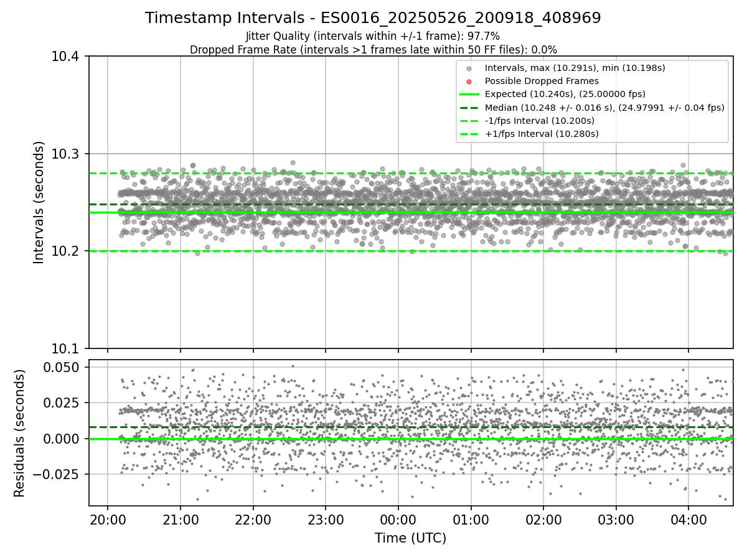Click the red dot marker beside 'Possible Dropped Frames'
This screenshot has width=747, height=560.
469,82
